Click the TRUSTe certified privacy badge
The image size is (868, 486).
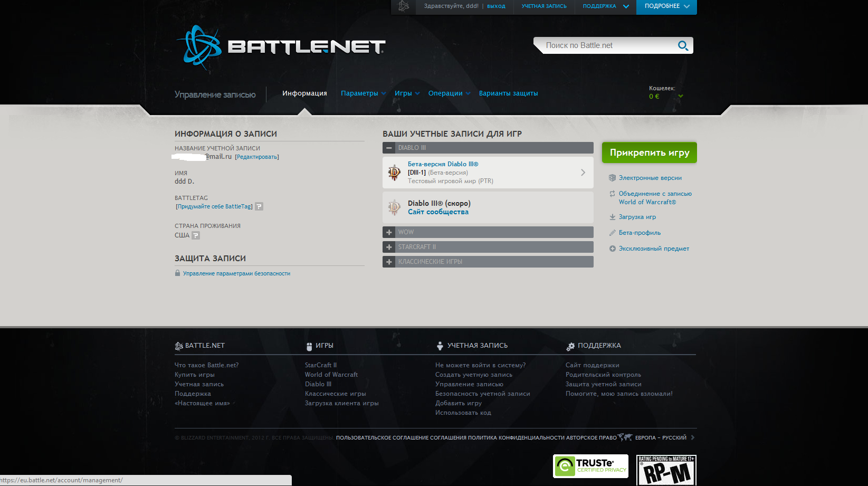coord(590,466)
